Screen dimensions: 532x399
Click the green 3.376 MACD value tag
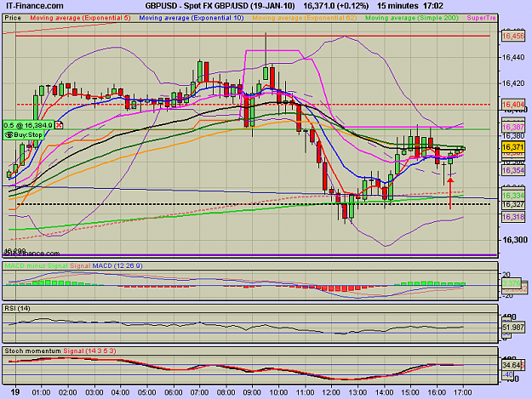[x=512, y=283]
